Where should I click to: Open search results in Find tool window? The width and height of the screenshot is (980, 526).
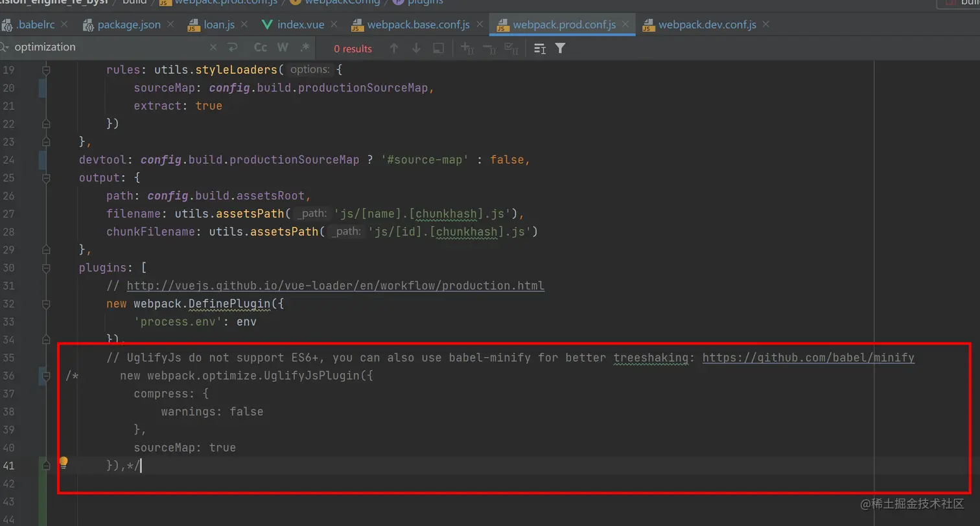439,48
